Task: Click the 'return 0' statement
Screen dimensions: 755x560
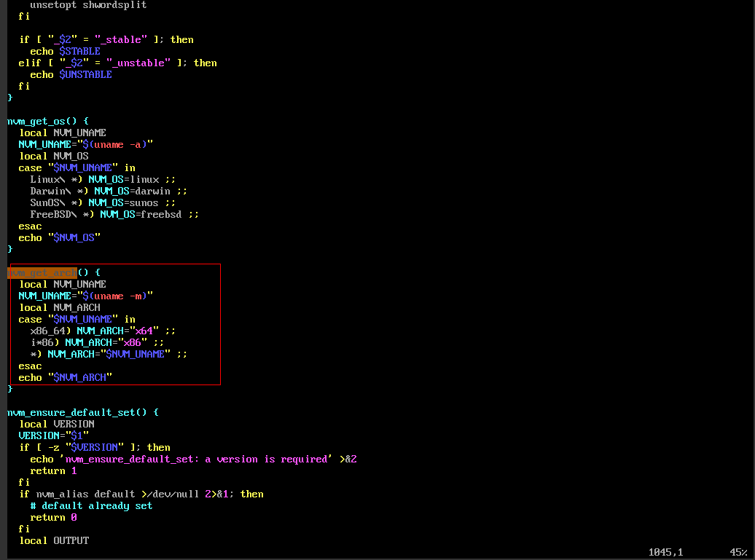Action: tap(53, 517)
